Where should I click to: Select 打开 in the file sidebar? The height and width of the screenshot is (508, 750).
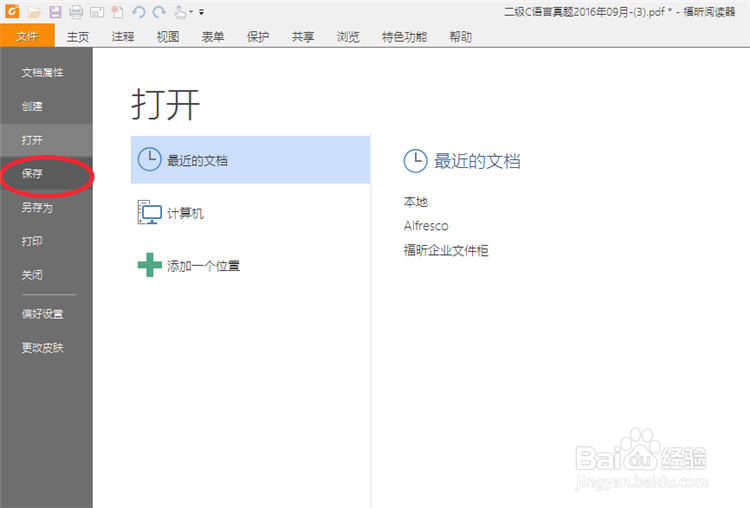[46, 140]
